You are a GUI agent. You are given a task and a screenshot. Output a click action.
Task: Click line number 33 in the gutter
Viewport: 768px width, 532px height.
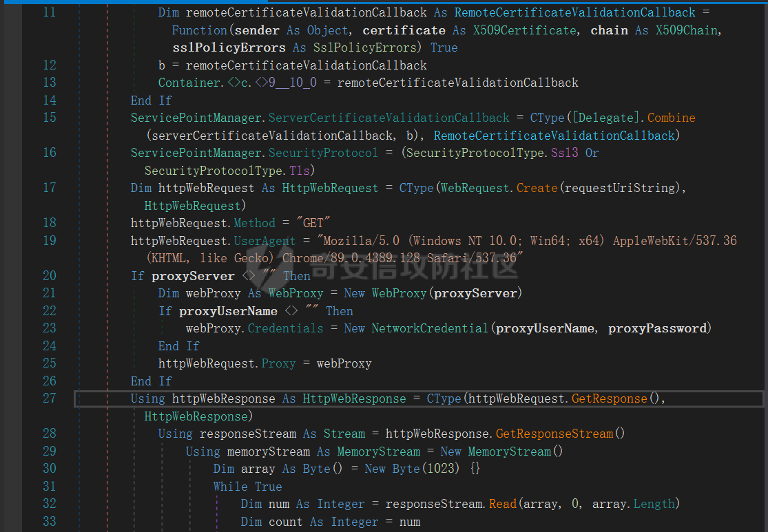(x=49, y=522)
